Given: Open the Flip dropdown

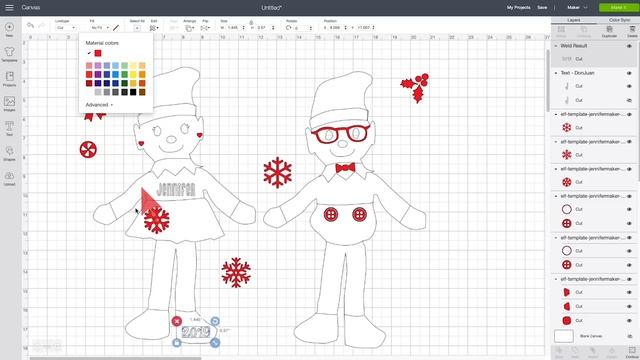Looking at the screenshot, I should pyautogui.click(x=205, y=28).
